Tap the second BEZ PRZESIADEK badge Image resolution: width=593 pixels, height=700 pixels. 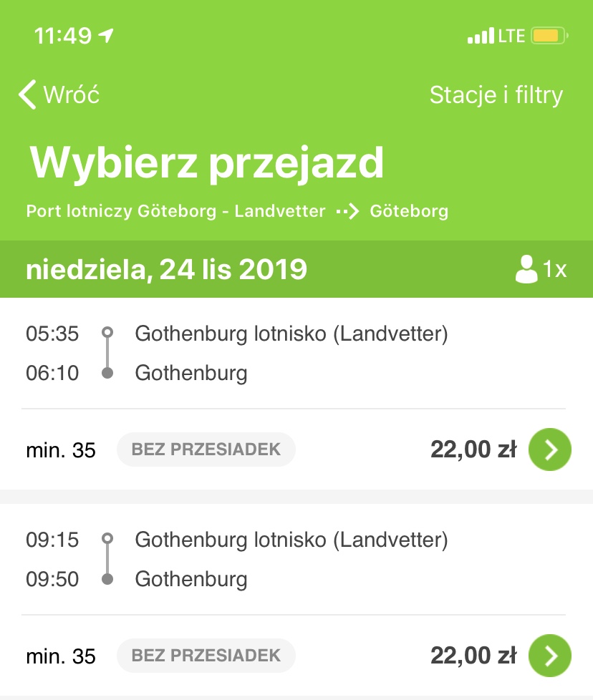[x=206, y=656]
